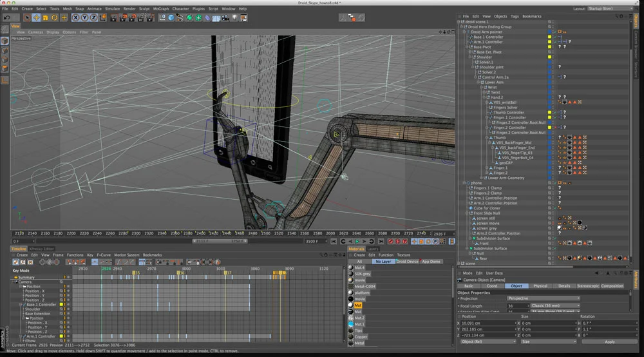Image resolution: width=644 pixels, height=357 pixels.
Task: Open viewport Cameras menu
Action: pyautogui.click(x=35, y=32)
